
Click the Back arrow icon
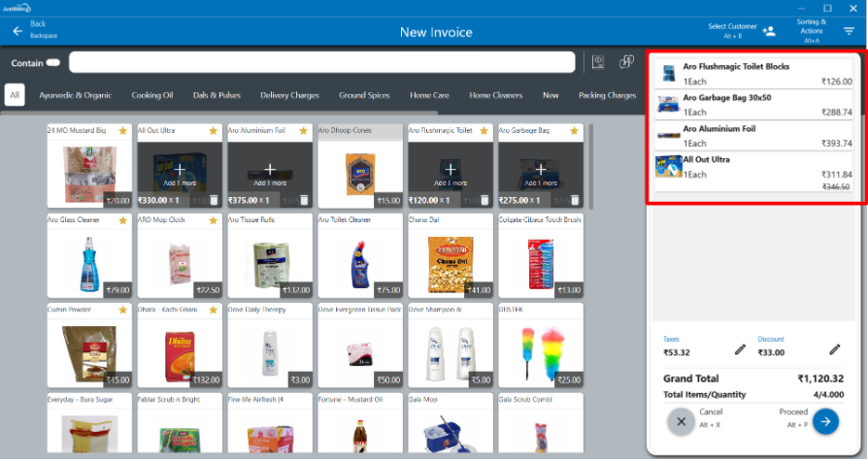click(x=17, y=31)
